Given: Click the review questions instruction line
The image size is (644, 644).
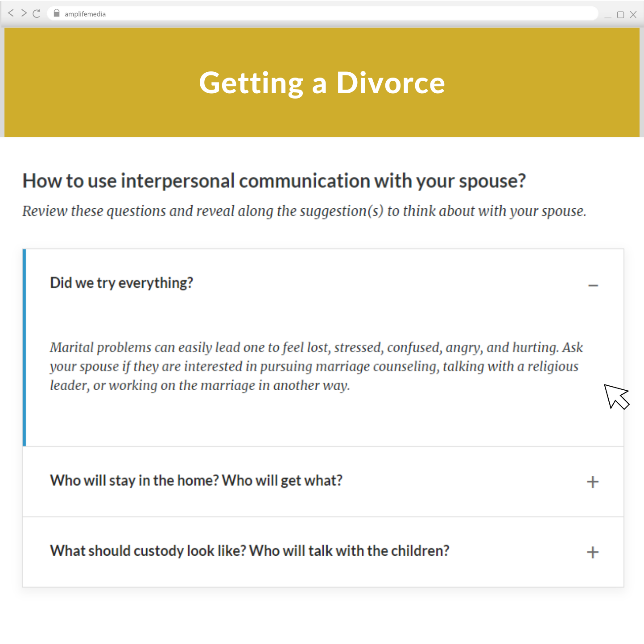Looking at the screenshot, I should 304,211.
